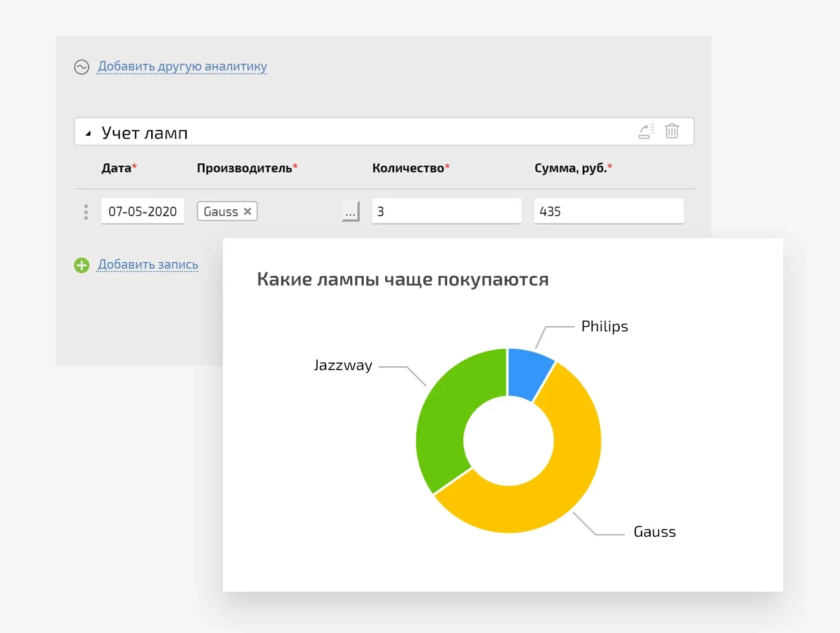
Task: Click the green plus add record icon
Action: [81, 265]
